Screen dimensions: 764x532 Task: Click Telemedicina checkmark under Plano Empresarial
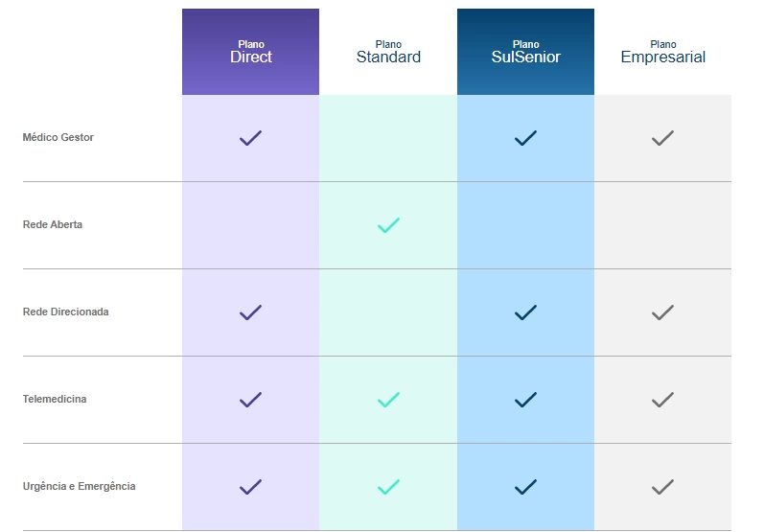[662, 400]
